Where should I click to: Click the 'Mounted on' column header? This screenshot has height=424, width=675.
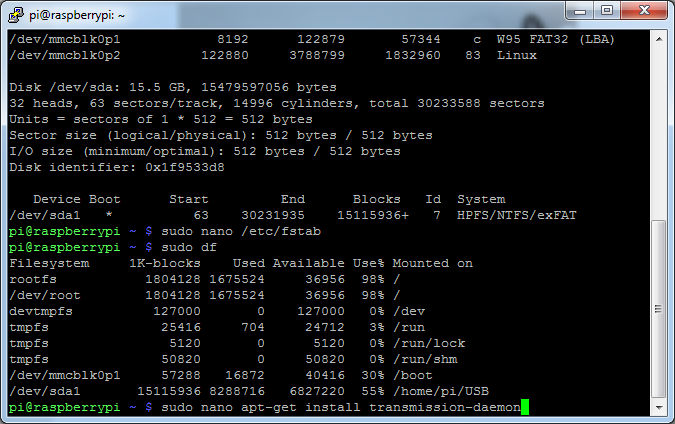(432, 263)
